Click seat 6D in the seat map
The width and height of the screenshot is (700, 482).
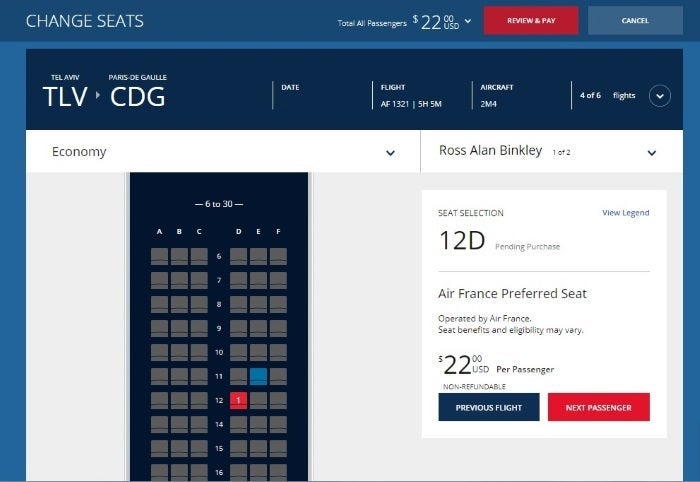[238, 256]
